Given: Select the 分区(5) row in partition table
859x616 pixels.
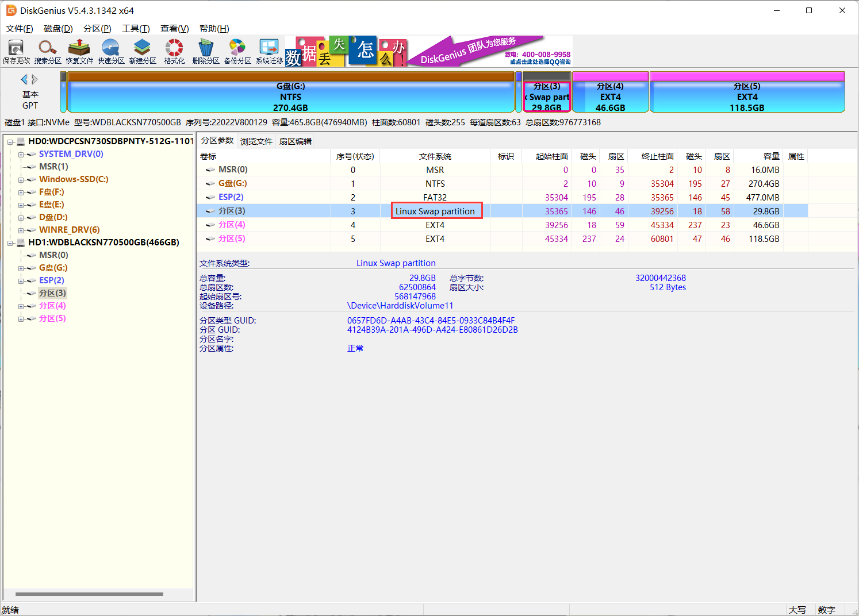Looking at the screenshot, I should (x=503, y=239).
